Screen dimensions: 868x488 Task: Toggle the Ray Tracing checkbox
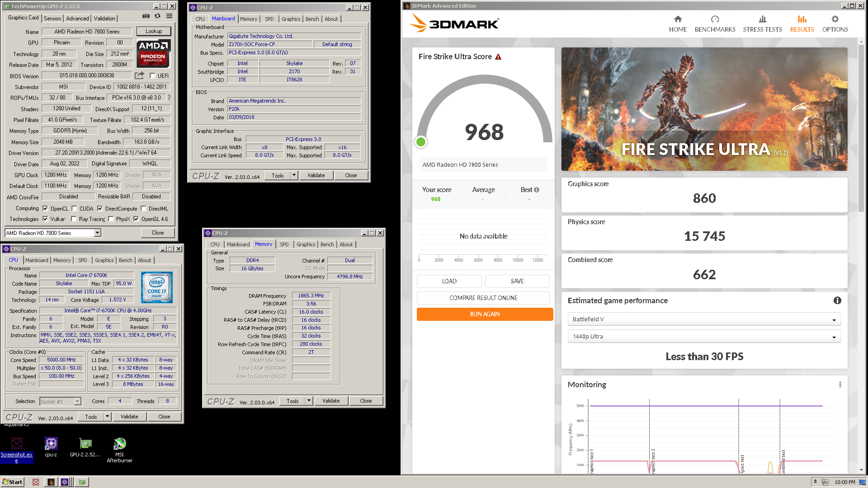click(74, 219)
